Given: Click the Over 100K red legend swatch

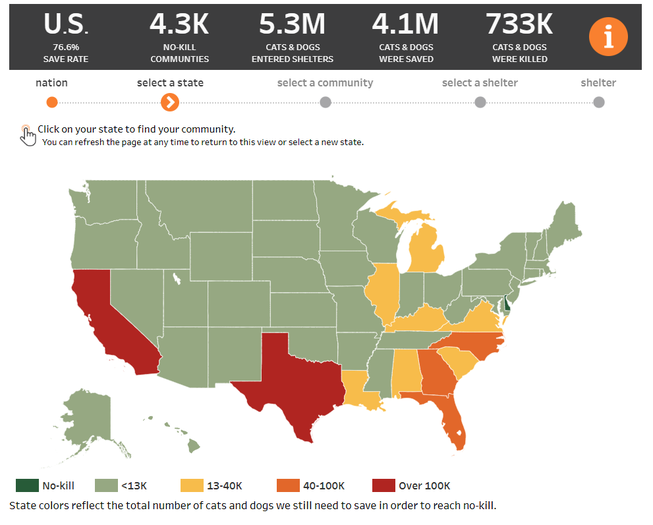Looking at the screenshot, I should pyautogui.click(x=383, y=486).
